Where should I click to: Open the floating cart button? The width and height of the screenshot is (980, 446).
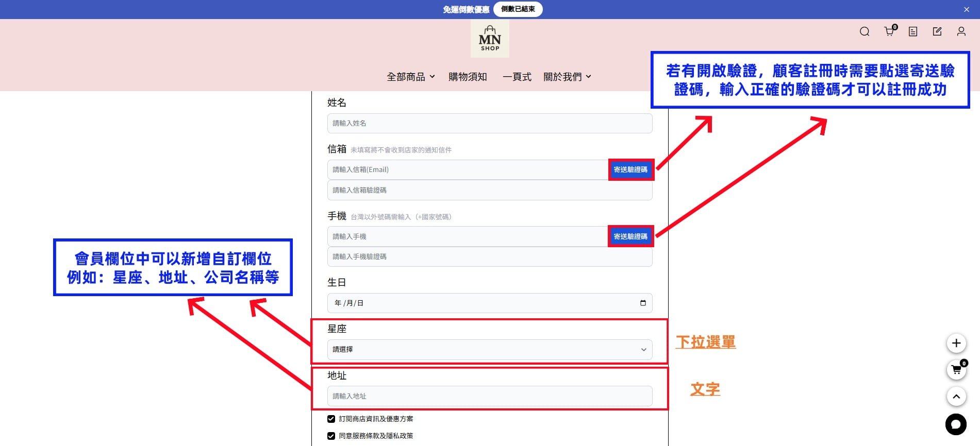click(x=956, y=370)
